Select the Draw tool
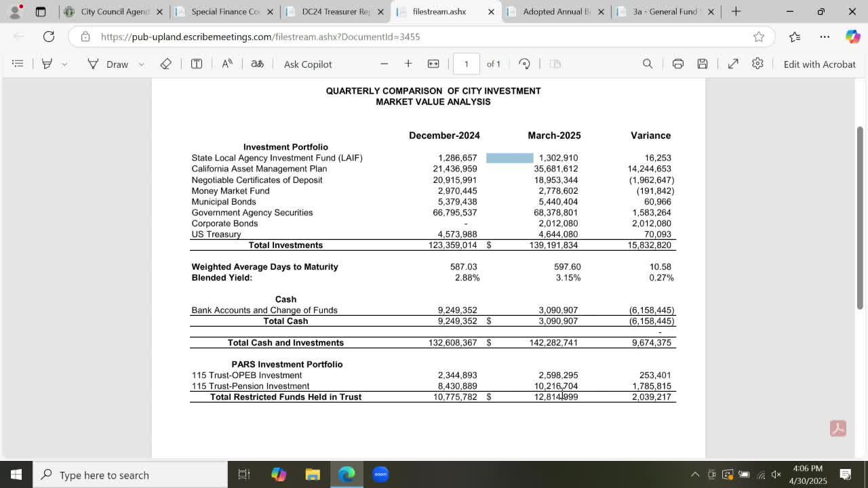 [108, 64]
